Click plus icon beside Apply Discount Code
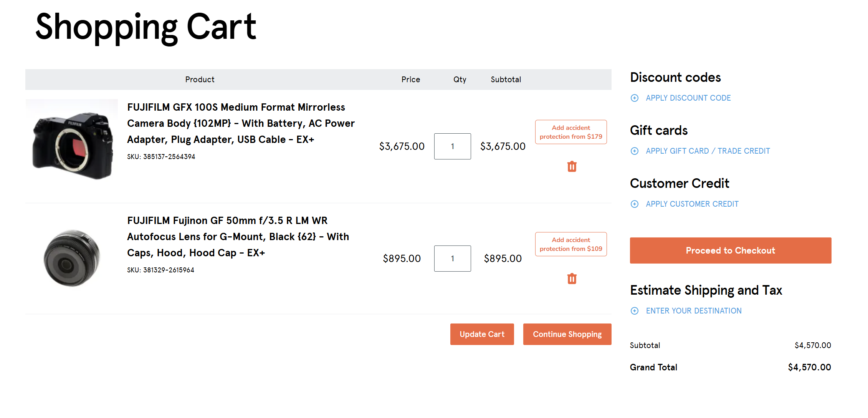This screenshot has width=868, height=418. pyautogui.click(x=635, y=98)
